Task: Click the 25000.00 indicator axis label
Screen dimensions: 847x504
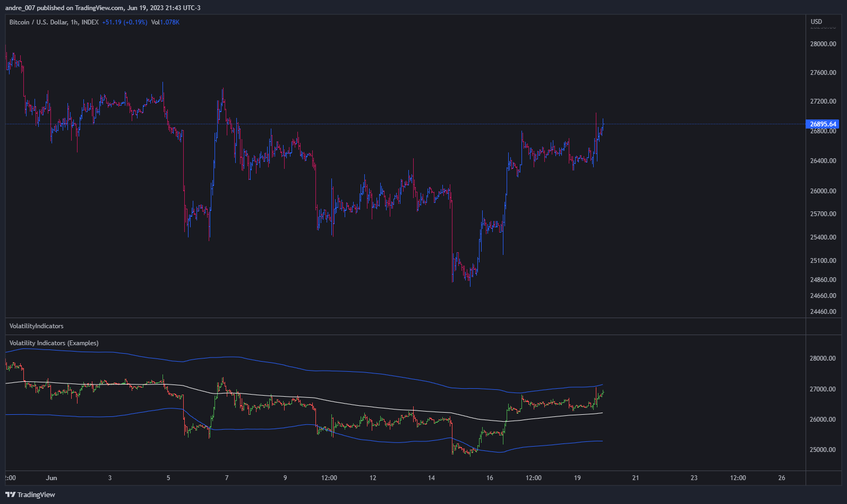Action: pyautogui.click(x=823, y=450)
